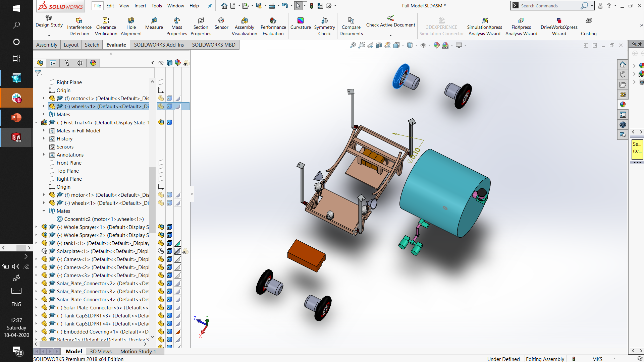Switch to the Sketch tab
Screen dimensions: 644x362
point(92,45)
